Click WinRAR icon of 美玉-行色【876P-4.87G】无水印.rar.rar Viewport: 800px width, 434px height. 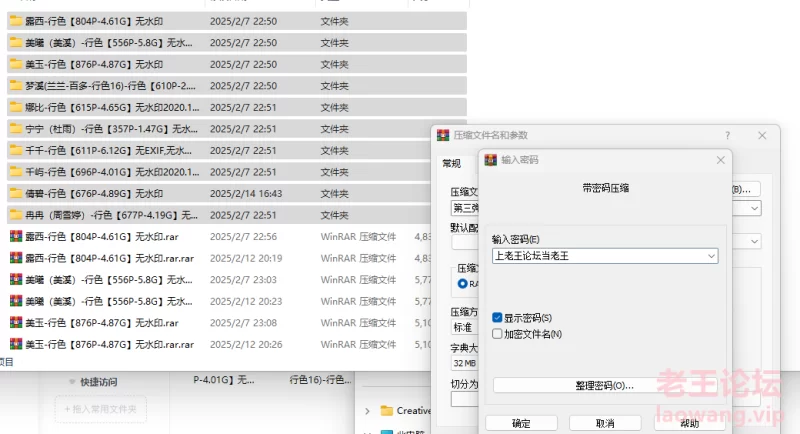click(16, 344)
